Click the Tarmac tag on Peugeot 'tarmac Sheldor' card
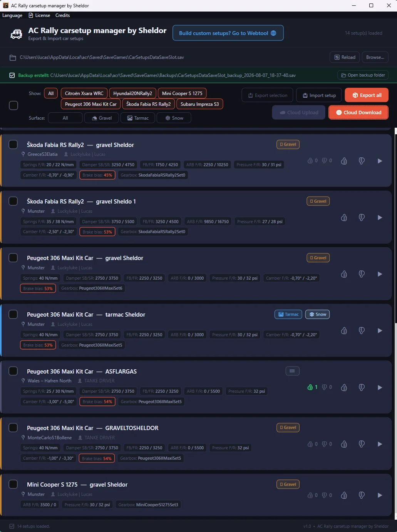 (x=288, y=314)
